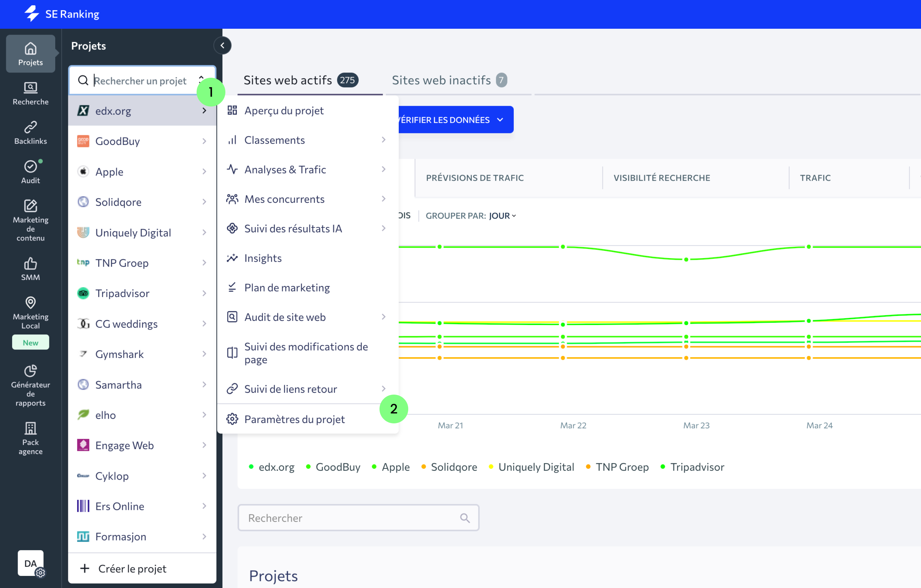The height and width of the screenshot is (588, 921).
Task: Open Générateur de rapports section
Action: (x=31, y=385)
